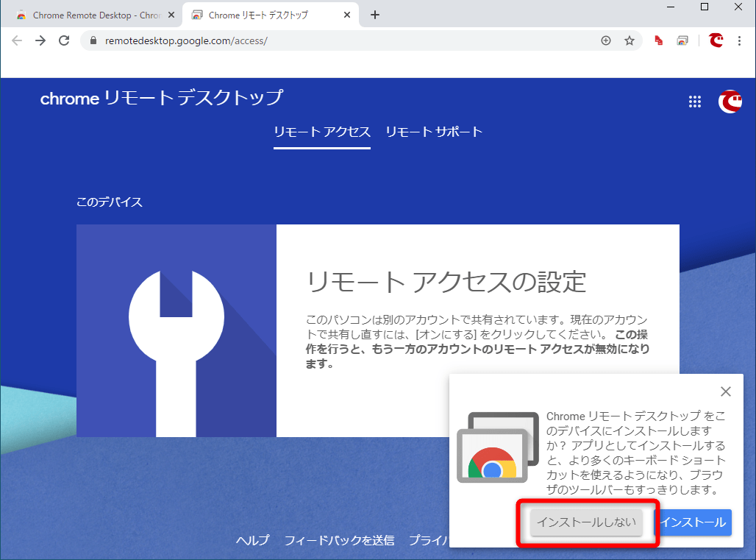
Task: Navigate back with the back arrow
Action: coord(16,40)
